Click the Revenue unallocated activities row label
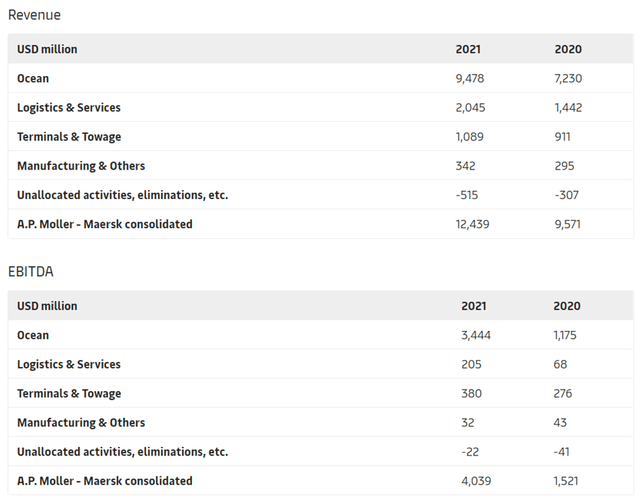The width and height of the screenshot is (640, 504). (x=122, y=195)
